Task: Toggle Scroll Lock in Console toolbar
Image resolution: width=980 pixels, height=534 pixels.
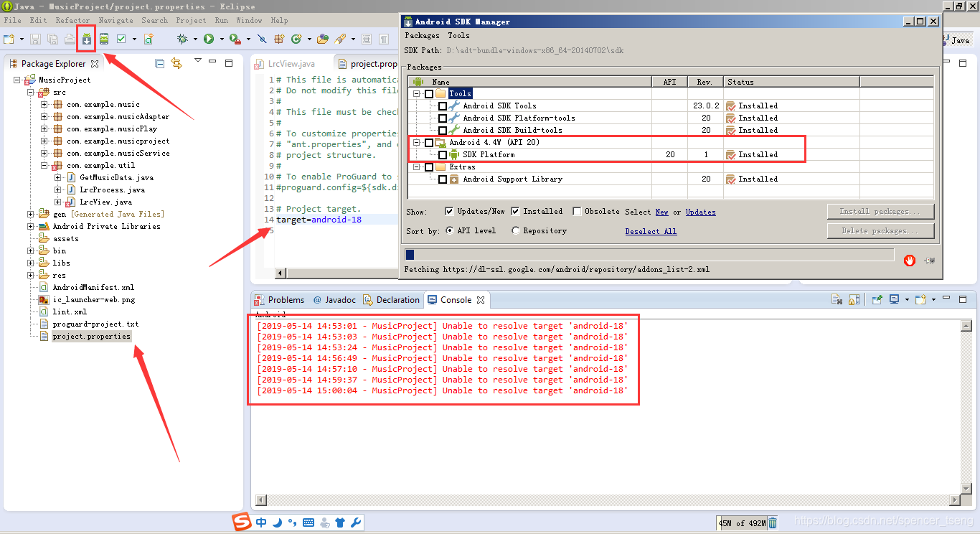Action: [x=854, y=299]
